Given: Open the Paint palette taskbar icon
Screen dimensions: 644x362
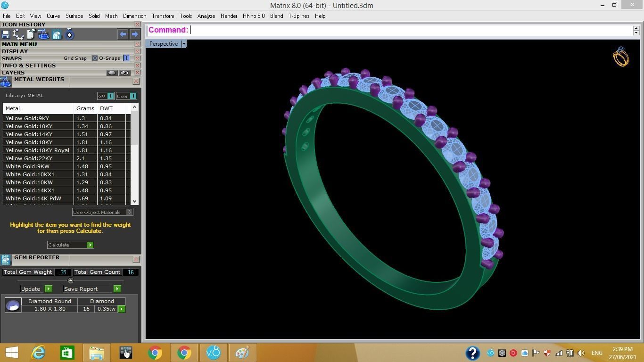Looking at the screenshot, I should 242,353.
